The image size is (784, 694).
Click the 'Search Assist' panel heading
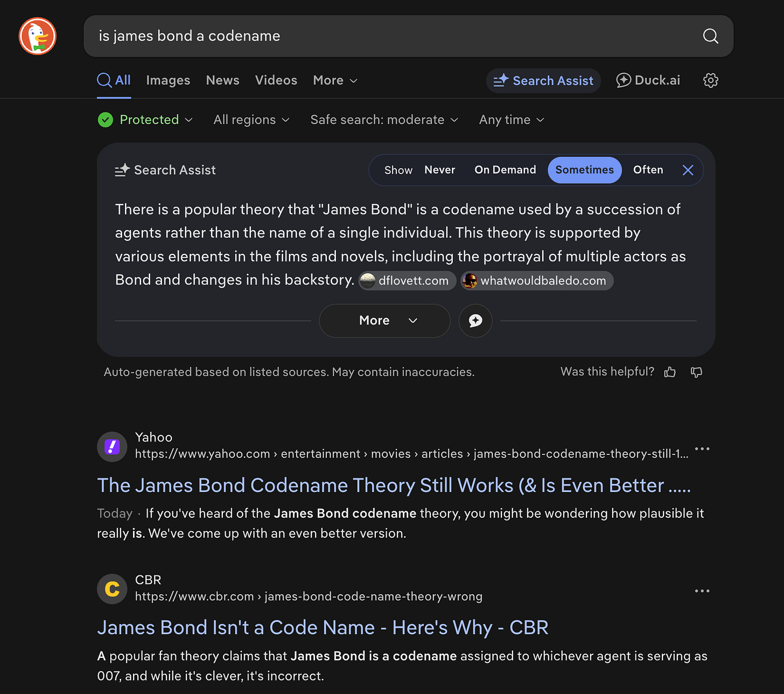coord(165,170)
